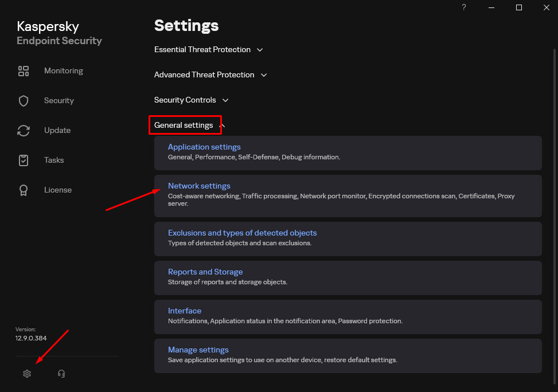Viewport: 558px width, 392px height.
Task: Open Application settings link
Action: click(x=204, y=147)
